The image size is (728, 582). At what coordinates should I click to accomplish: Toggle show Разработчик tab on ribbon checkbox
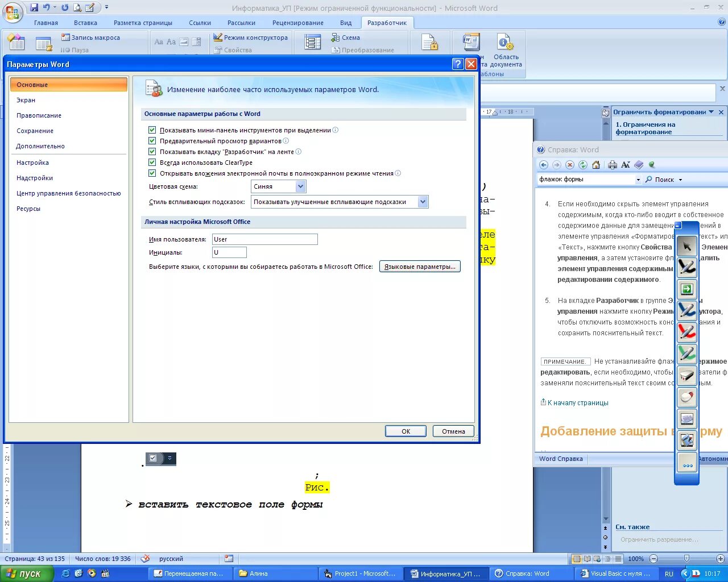152,152
